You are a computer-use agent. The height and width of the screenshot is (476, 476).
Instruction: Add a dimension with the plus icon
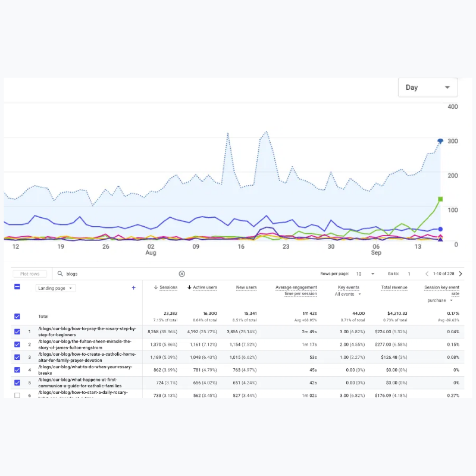(x=133, y=288)
